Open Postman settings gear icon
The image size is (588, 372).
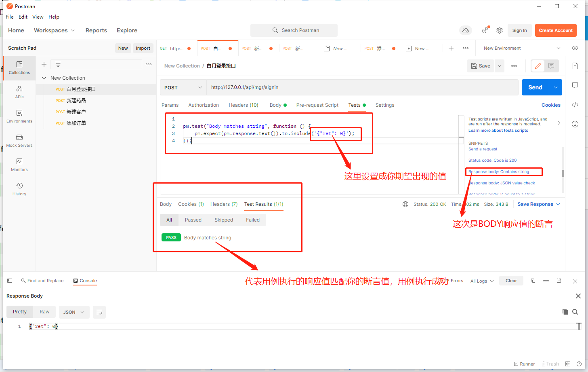click(x=500, y=30)
